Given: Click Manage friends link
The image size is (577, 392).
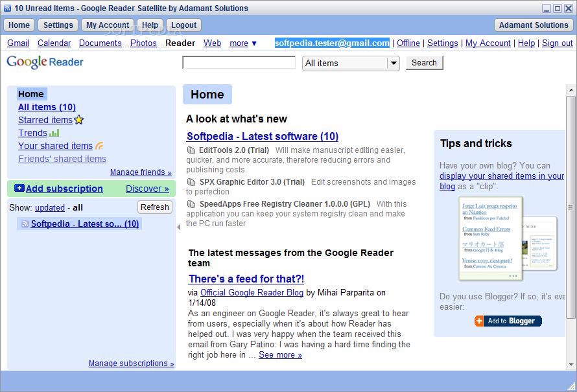Looking at the screenshot, I should click(x=141, y=172).
